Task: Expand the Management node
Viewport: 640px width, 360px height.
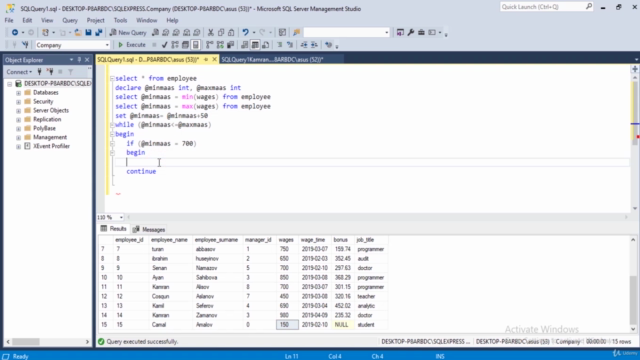Action: pyautogui.click(x=18, y=138)
